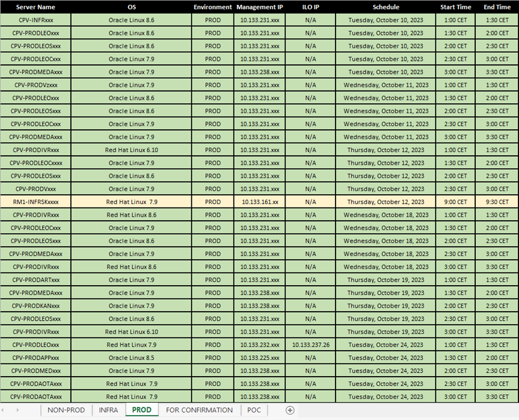The height and width of the screenshot is (420, 519).
Task: Click the 10.133.232.xxx management IP cell
Action: (259, 345)
